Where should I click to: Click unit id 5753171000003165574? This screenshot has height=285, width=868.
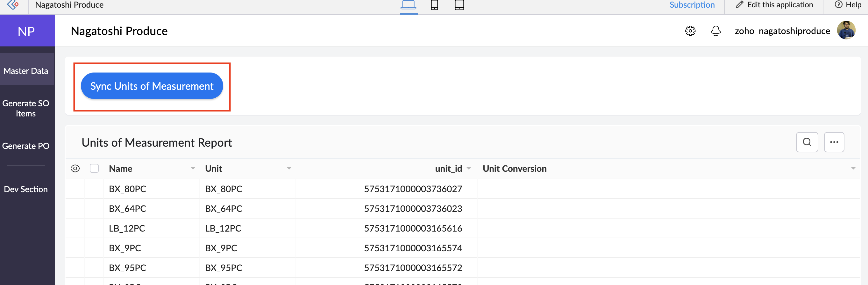coord(413,248)
